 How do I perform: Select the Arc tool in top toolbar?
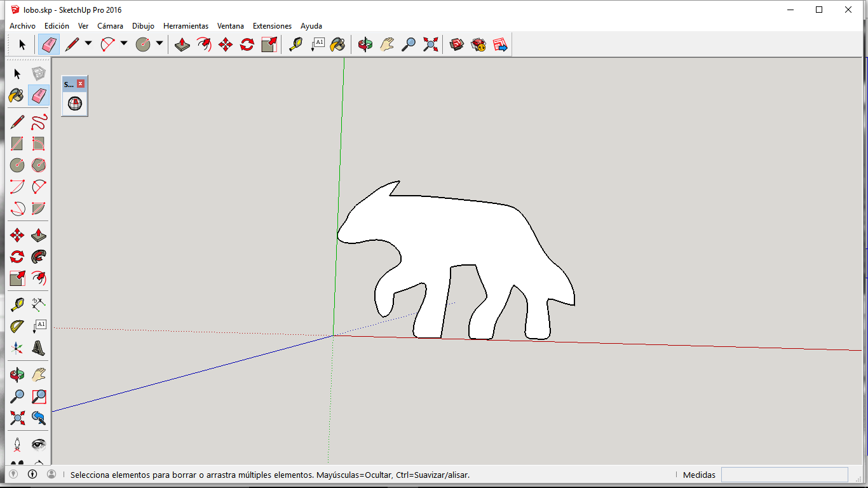(x=107, y=44)
